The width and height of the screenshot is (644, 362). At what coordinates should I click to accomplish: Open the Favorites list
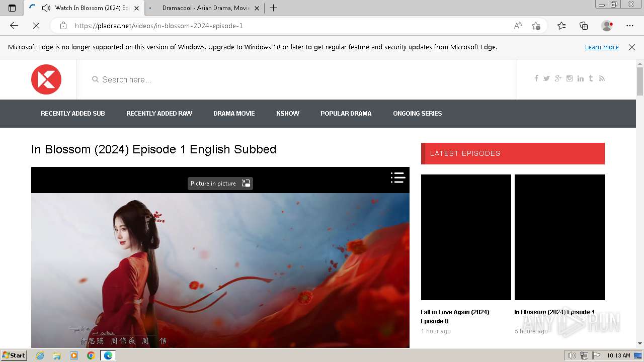(561, 26)
